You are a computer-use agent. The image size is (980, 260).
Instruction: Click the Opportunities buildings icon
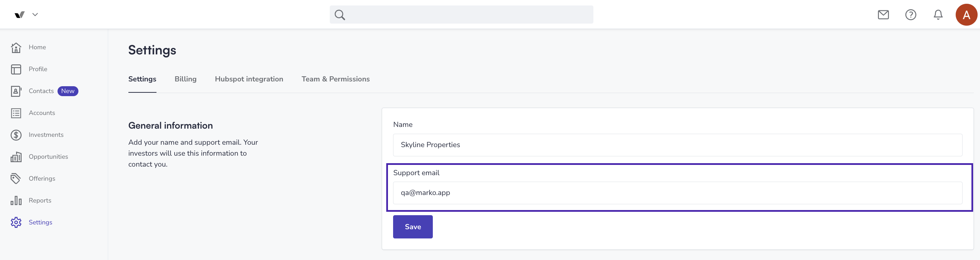[x=16, y=157]
